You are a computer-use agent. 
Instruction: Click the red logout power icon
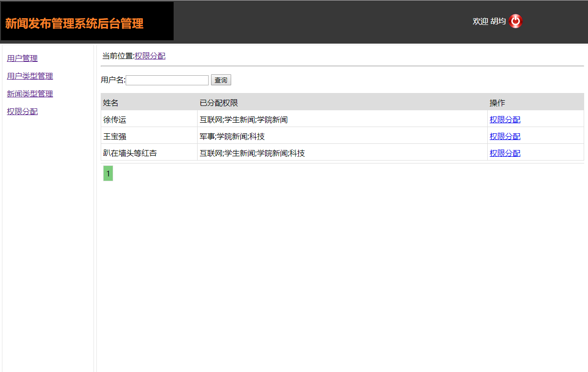[x=515, y=21]
